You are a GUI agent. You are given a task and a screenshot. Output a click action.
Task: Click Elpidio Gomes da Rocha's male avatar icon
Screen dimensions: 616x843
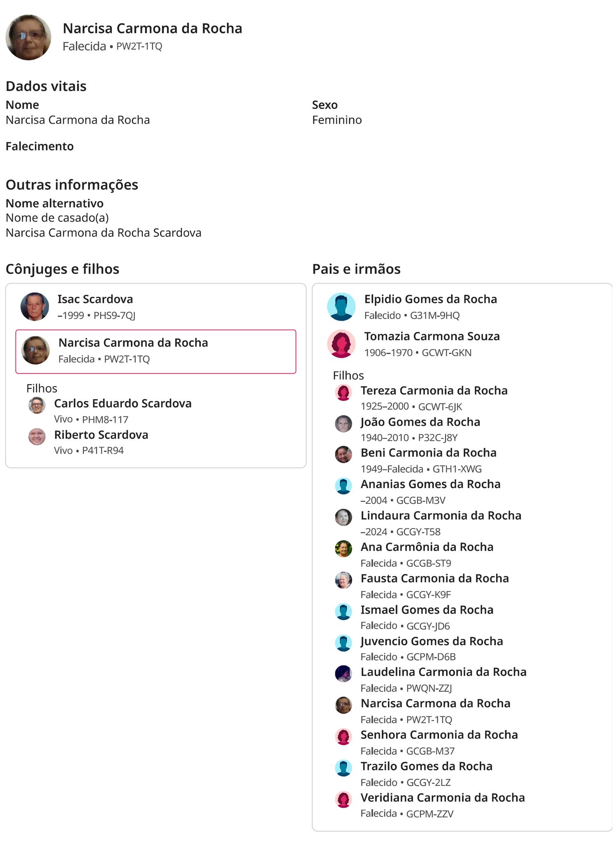pos(341,307)
